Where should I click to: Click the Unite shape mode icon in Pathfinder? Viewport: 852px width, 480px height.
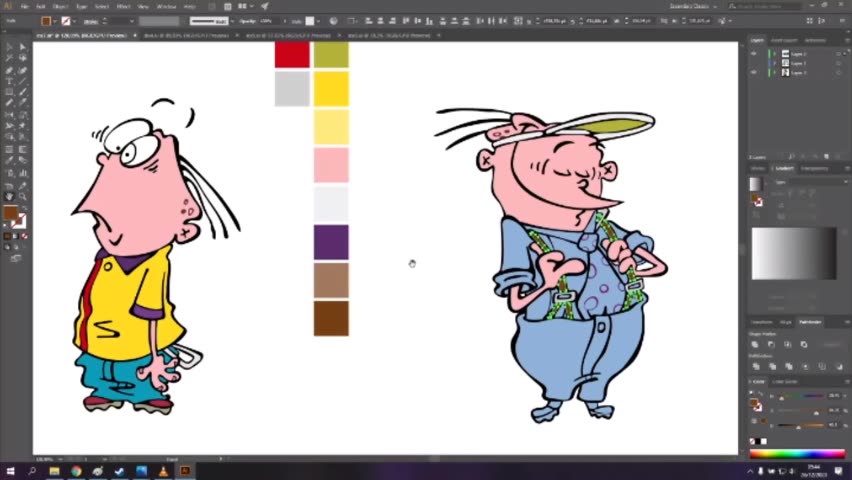click(755, 345)
